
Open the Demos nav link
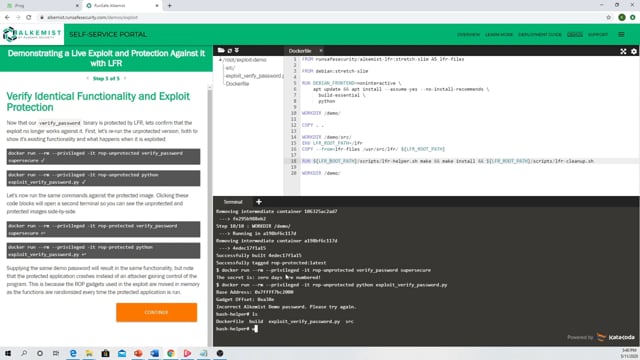(x=575, y=35)
